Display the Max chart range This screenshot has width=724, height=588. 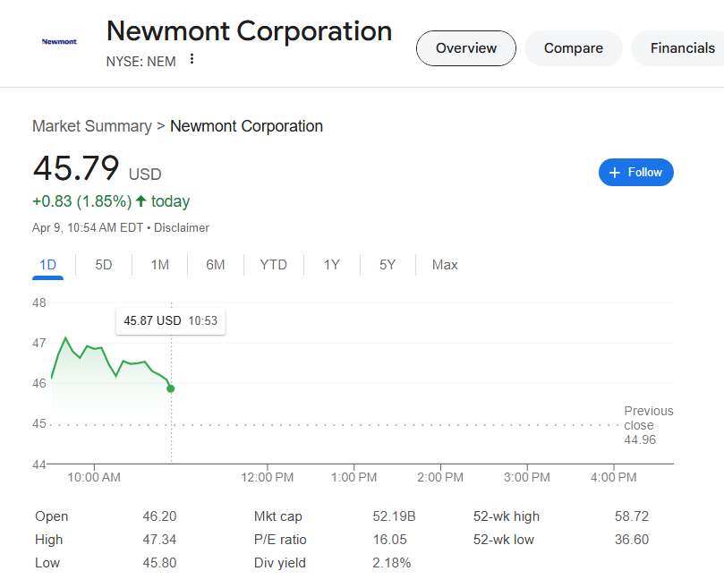click(445, 265)
